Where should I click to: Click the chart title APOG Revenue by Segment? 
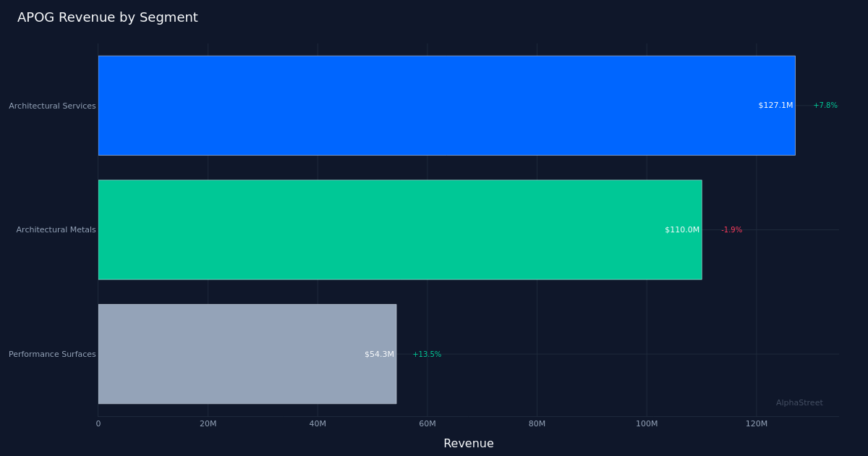point(108,18)
